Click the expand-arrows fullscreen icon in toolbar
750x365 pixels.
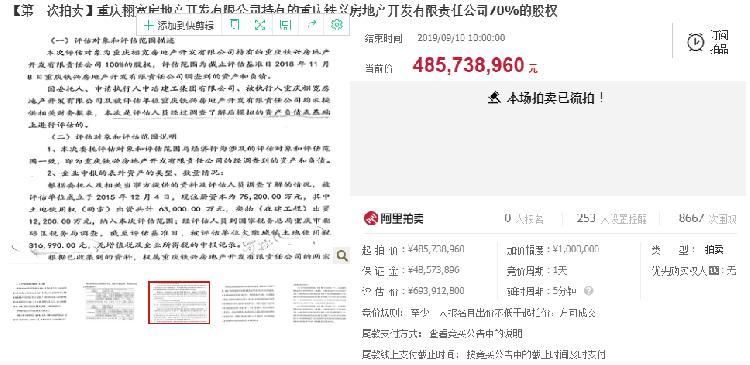260,25
